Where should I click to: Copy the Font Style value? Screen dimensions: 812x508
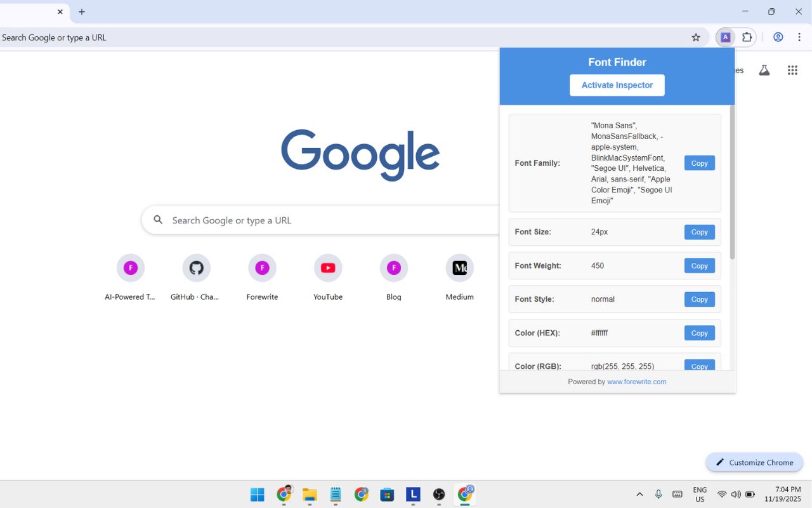(x=700, y=299)
